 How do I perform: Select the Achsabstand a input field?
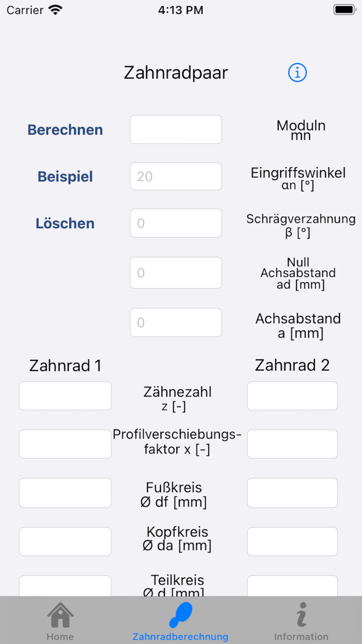176,322
